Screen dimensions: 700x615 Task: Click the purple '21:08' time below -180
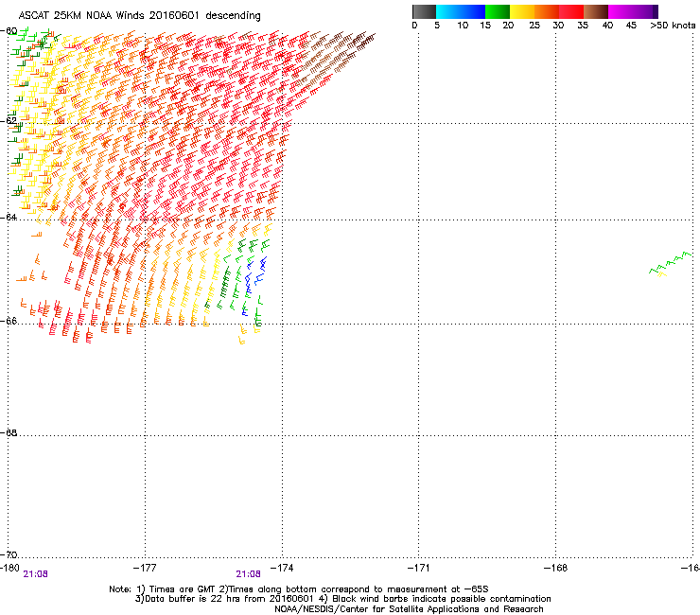[x=35, y=574]
